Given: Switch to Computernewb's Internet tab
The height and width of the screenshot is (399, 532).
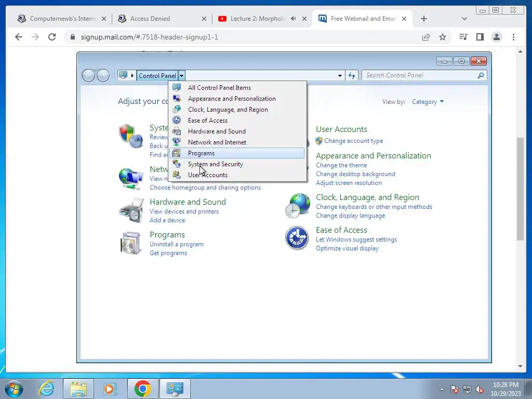Looking at the screenshot, I should click(62, 19).
